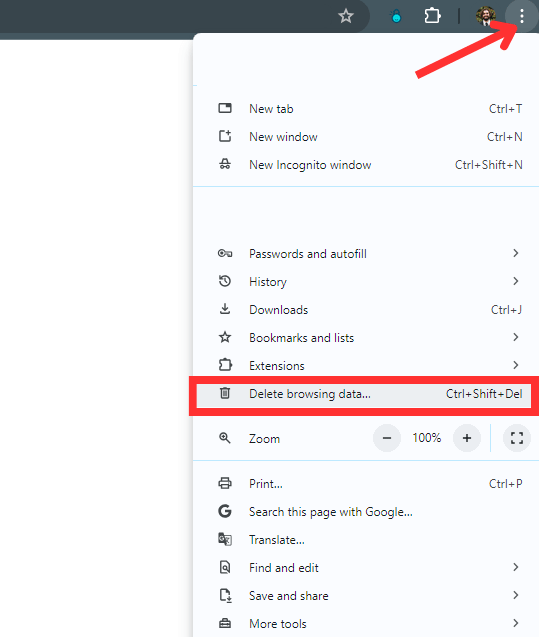Increase zoom with the plus button
539x637 pixels.
pyautogui.click(x=467, y=438)
